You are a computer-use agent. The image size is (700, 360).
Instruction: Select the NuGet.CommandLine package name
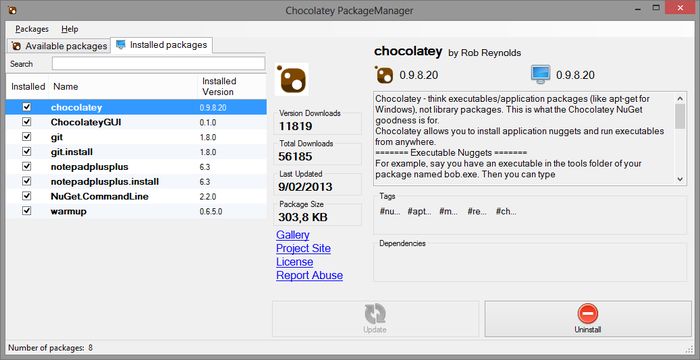coord(100,197)
